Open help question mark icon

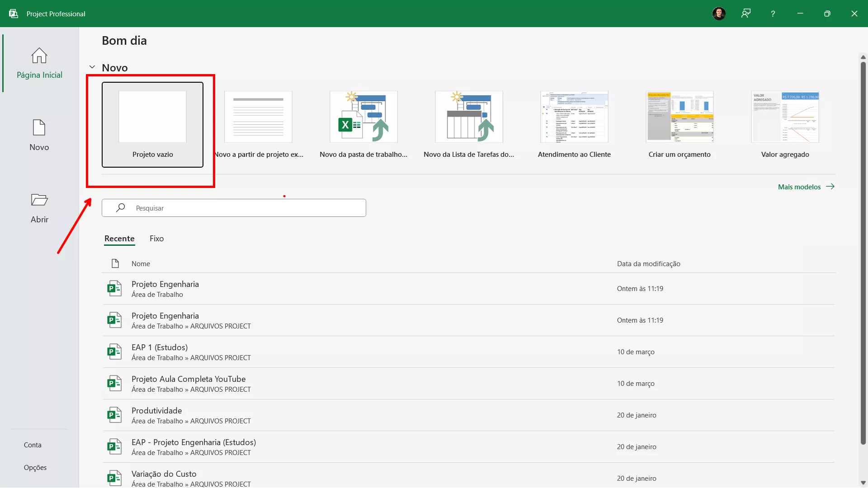pyautogui.click(x=773, y=14)
